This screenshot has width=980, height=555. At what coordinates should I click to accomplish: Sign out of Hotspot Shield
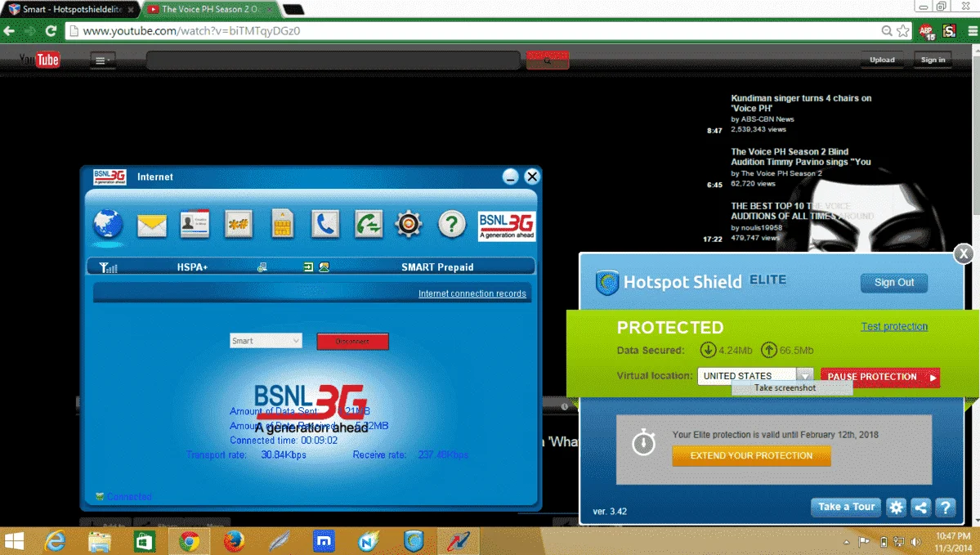(893, 283)
